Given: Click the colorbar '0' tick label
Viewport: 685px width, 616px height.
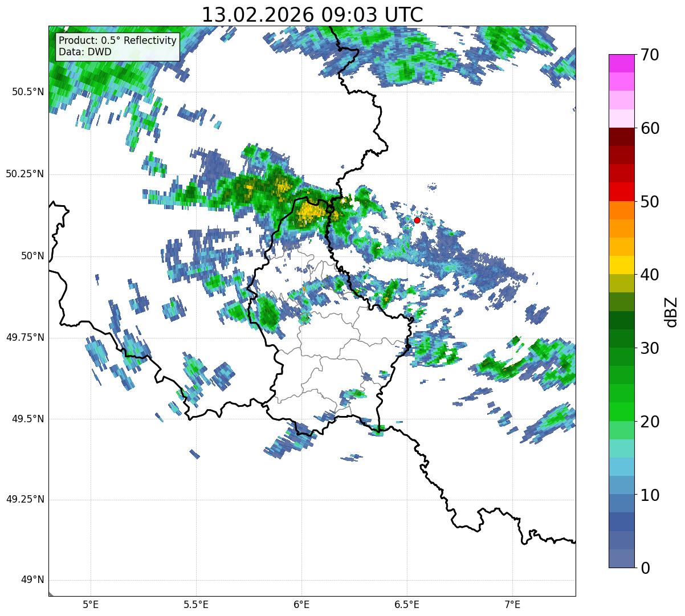Looking at the screenshot, I should tap(645, 568).
